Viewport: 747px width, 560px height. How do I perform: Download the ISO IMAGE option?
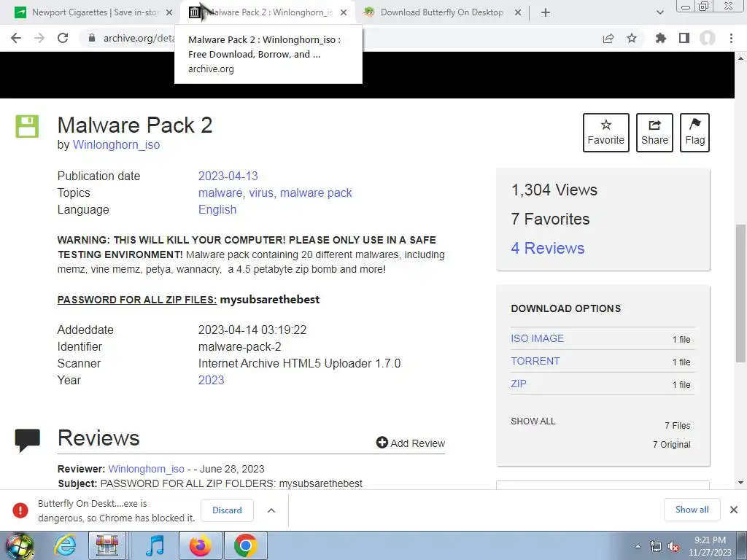[x=538, y=338]
